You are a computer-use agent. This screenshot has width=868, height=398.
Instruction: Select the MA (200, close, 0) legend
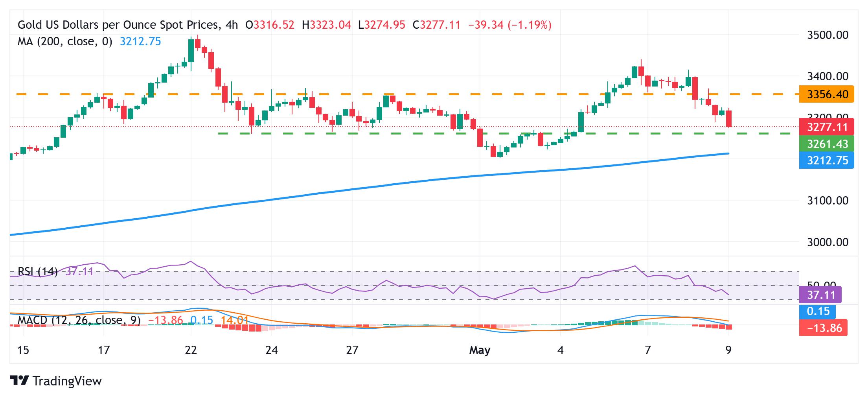click(x=65, y=42)
